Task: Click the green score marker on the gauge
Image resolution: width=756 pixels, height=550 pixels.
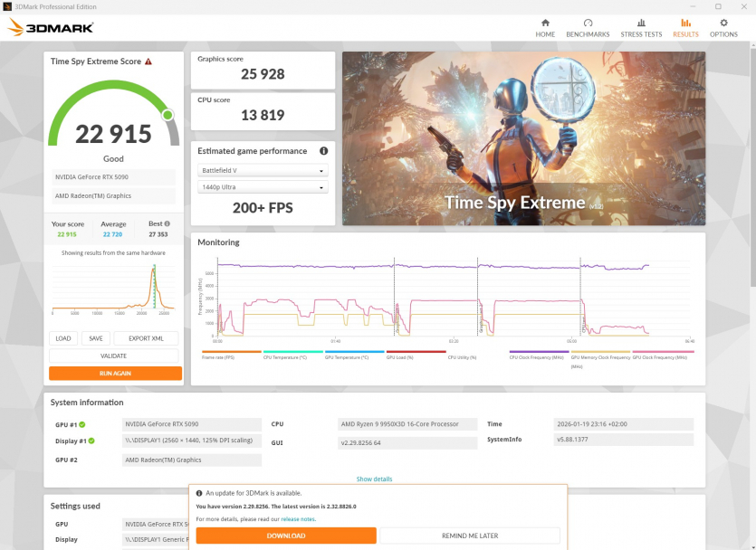Action: pyautogui.click(x=167, y=115)
